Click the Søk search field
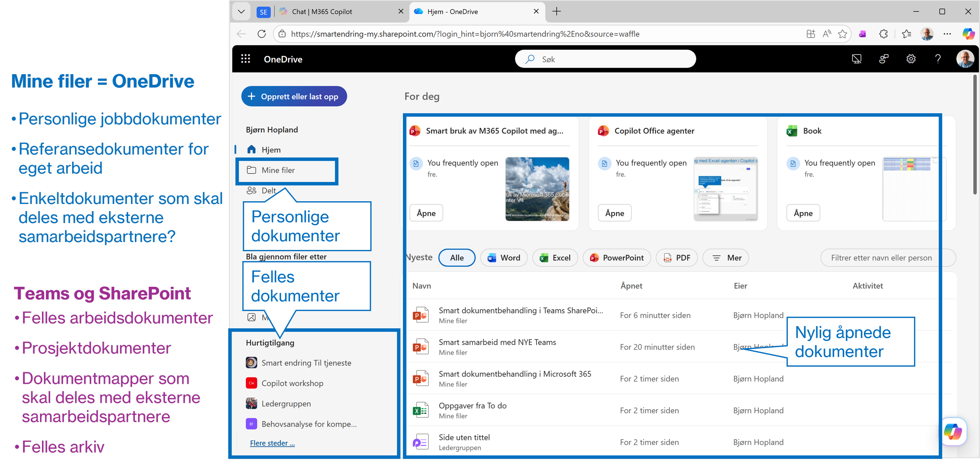Screen dimensions: 980x470 pyautogui.click(x=605, y=59)
